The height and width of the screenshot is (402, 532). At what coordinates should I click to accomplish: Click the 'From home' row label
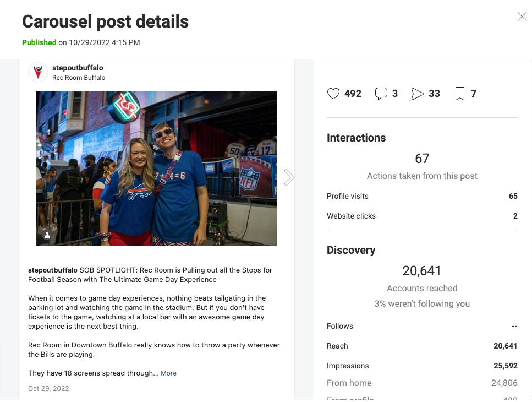[x=349, y=383]
